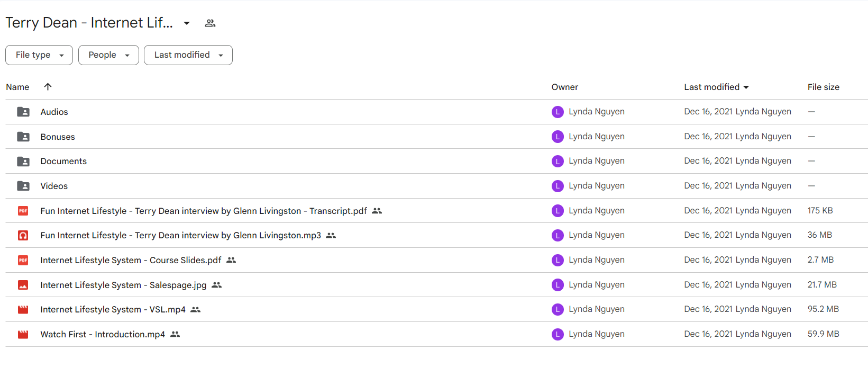Click owner avatar in Salespage.jpg row

pos(558,285)
